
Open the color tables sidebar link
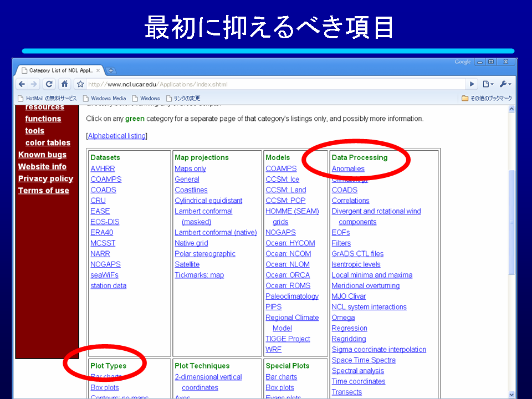[x=48, y=142]
